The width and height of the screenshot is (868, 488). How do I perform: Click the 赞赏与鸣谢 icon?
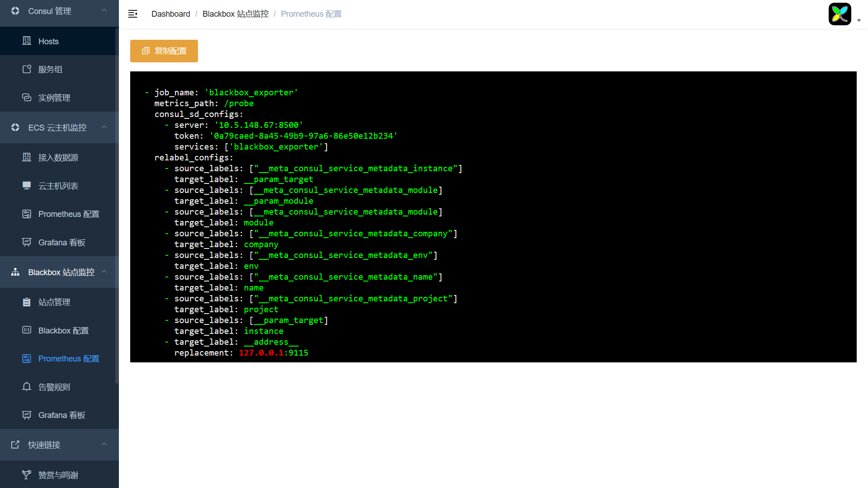point(27,475)
